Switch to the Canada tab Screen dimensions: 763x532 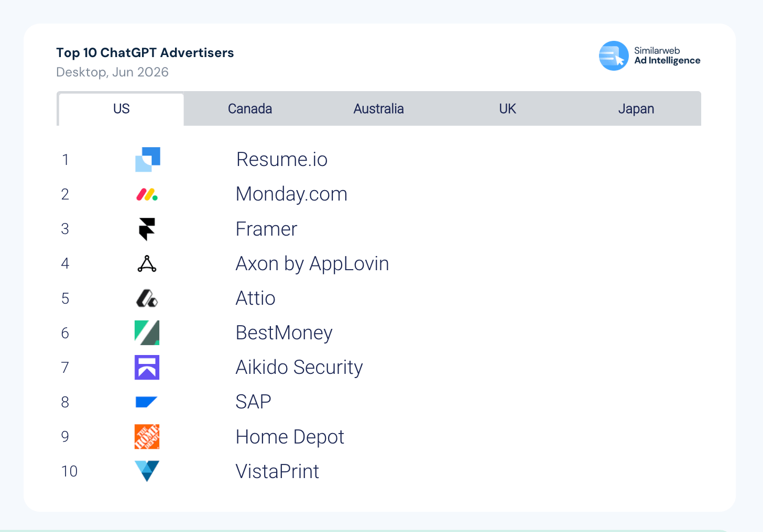tap(250, 109)
